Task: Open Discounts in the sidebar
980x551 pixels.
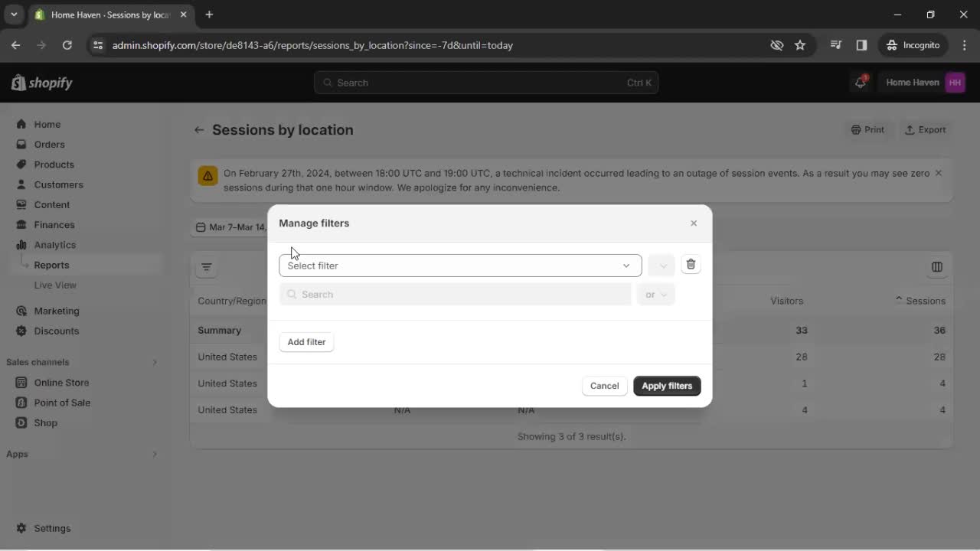Action: pyautogui.click(x=56, y=331)
